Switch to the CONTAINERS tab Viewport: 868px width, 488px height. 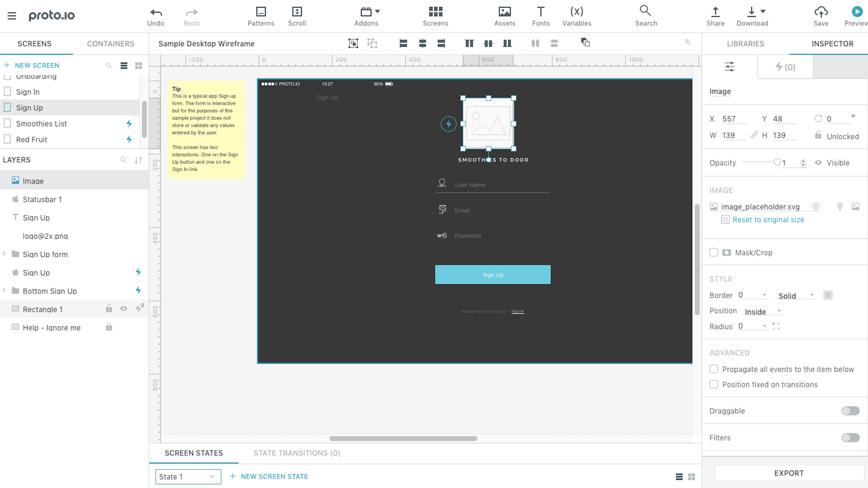pos(111,43)
